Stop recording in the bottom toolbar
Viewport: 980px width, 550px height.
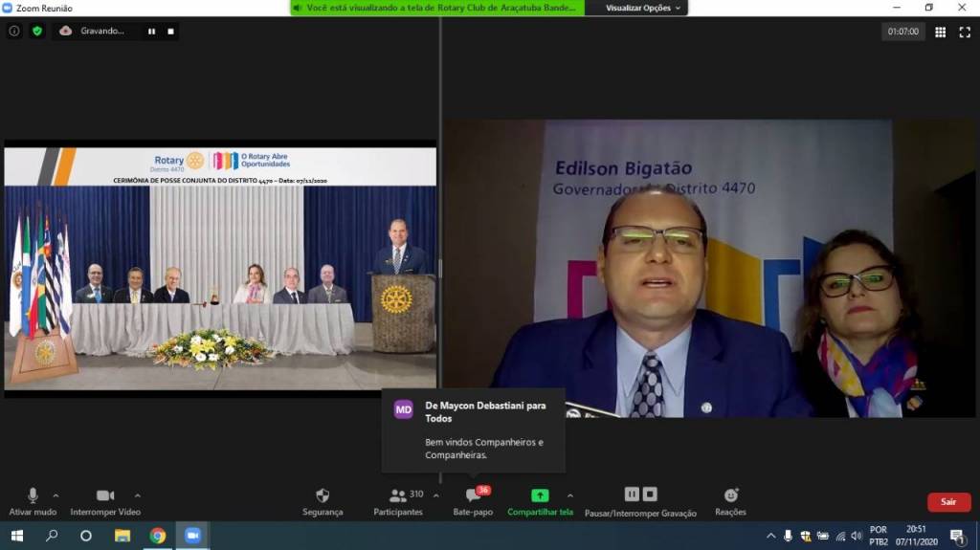click(650, 495)
